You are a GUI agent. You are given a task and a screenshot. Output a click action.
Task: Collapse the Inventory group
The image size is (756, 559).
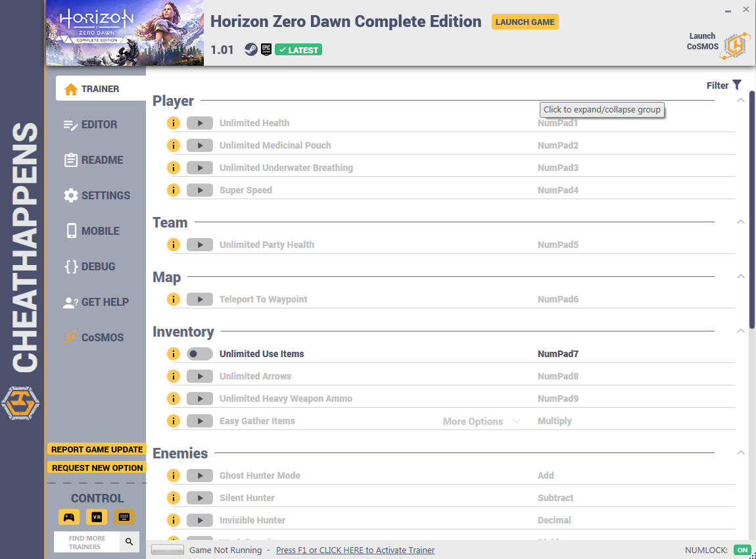[x=741, y=331]
